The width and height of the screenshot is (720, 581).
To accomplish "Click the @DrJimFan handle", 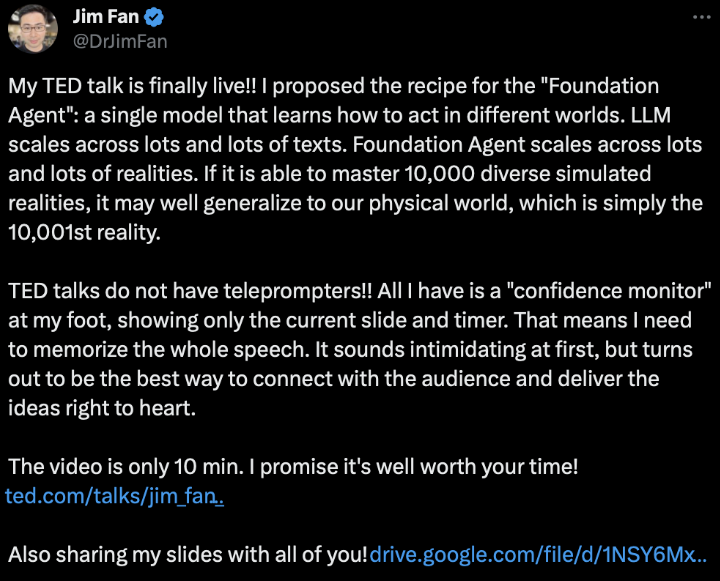I will click(x=120, y=41).
